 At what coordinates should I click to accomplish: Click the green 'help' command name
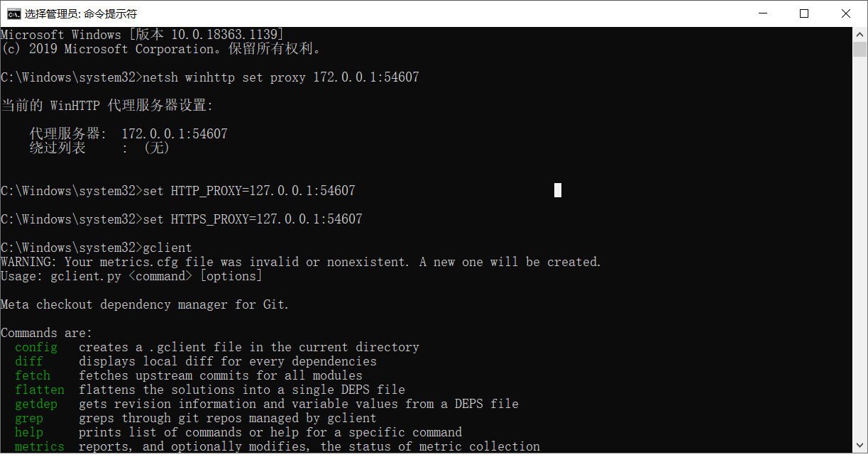[29, 432]
